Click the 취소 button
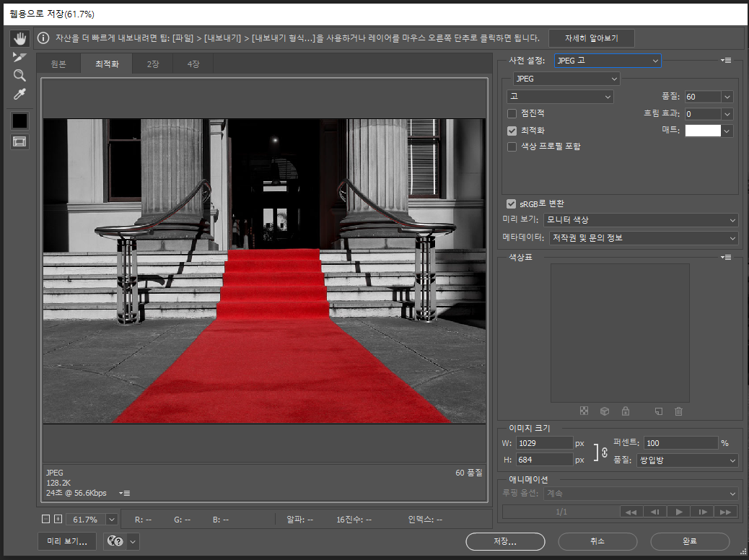The height and width of the screenshot is (560, 749). point(597,541)
